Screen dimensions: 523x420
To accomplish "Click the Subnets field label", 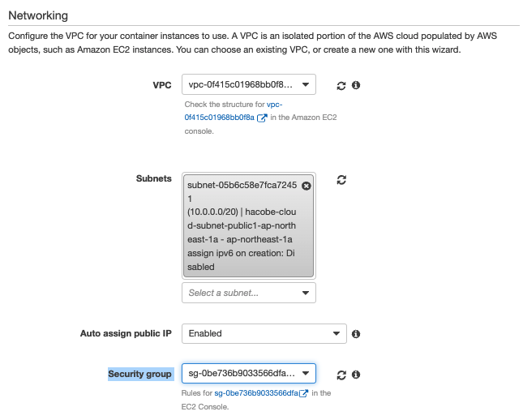I will pyautogui.click(x=153, y=178).
